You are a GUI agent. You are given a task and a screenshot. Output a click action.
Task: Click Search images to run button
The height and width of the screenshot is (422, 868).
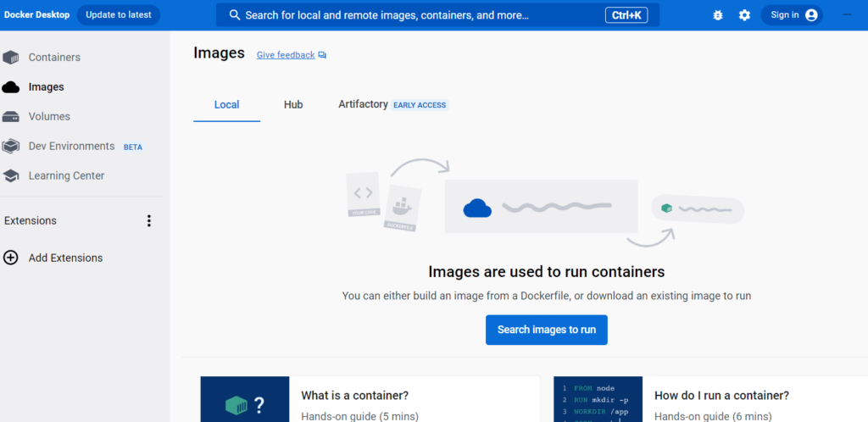(547, 330)
